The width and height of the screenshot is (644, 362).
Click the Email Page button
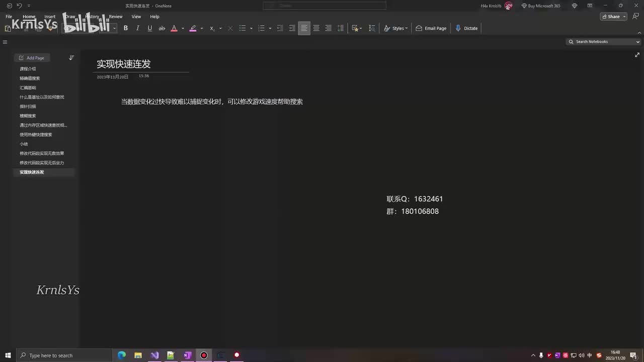[x=431, y=28]
